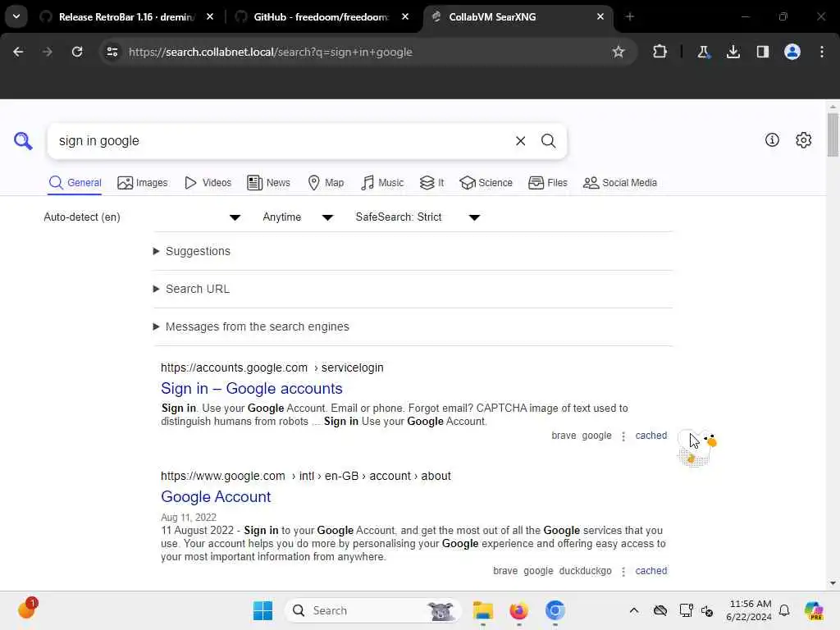
Task: Open the preferences gear icon
Action: tap(804, 139)
